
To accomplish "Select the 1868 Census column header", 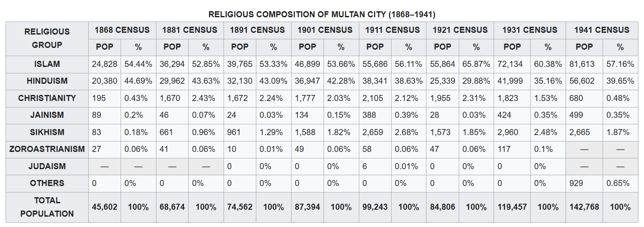I will pyautogui.click(x=122, y=30).
